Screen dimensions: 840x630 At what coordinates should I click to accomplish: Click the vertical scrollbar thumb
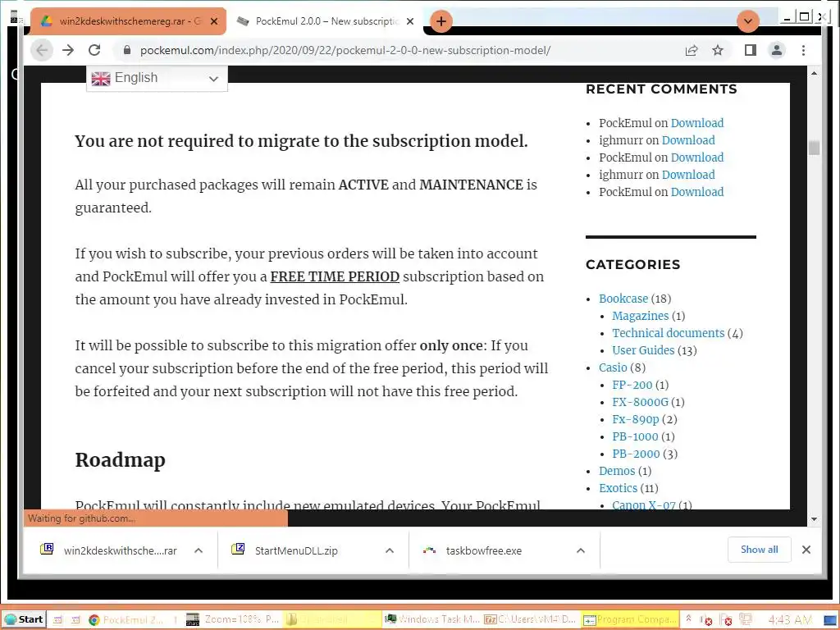click(814, 148)
